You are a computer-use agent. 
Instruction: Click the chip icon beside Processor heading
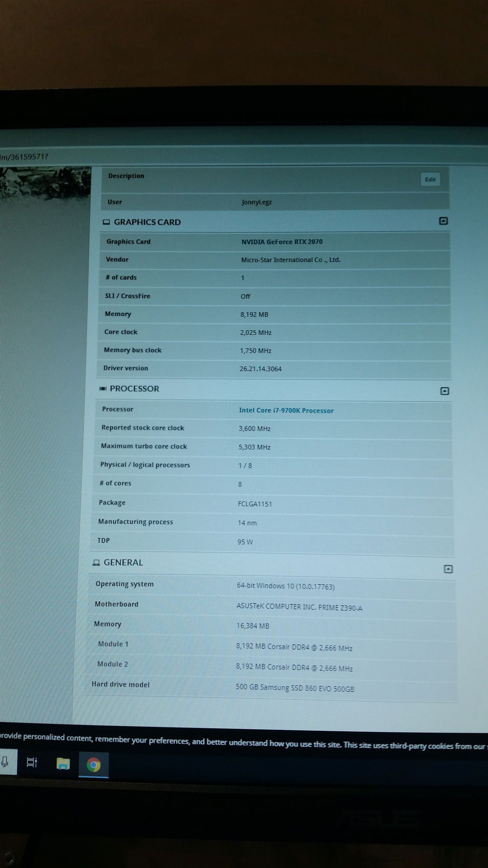(103, 389)
